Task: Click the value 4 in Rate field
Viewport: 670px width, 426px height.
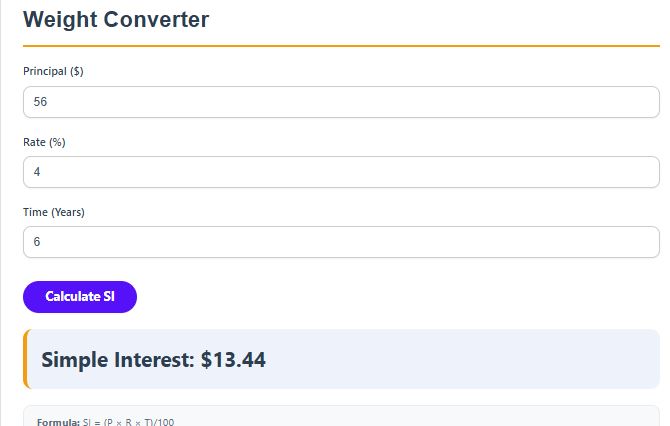Action: click(37, 172)
